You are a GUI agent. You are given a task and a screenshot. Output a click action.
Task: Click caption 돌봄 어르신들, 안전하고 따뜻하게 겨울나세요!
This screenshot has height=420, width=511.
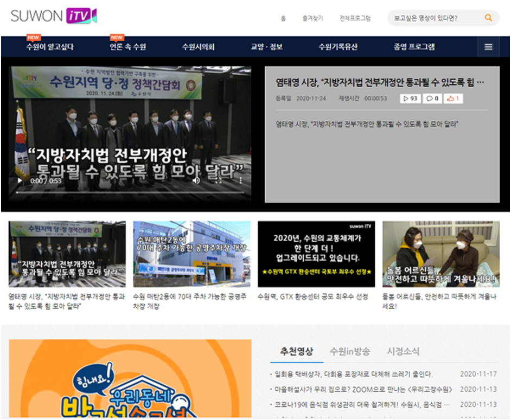[x=439, y=301]
